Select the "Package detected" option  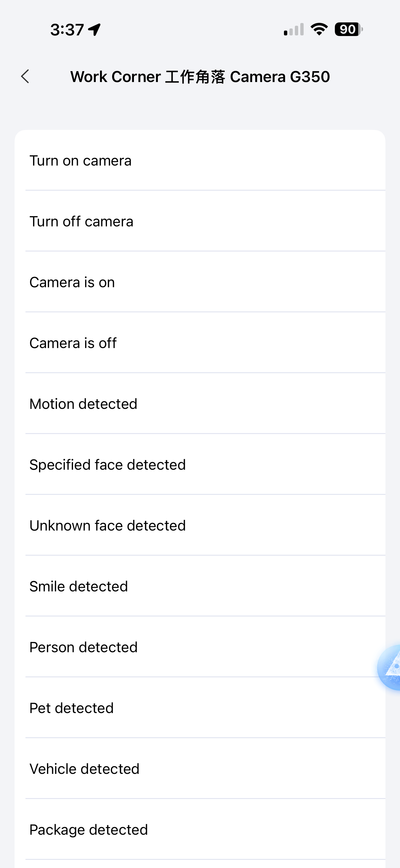pyautogui.click(x=89, y=830)
